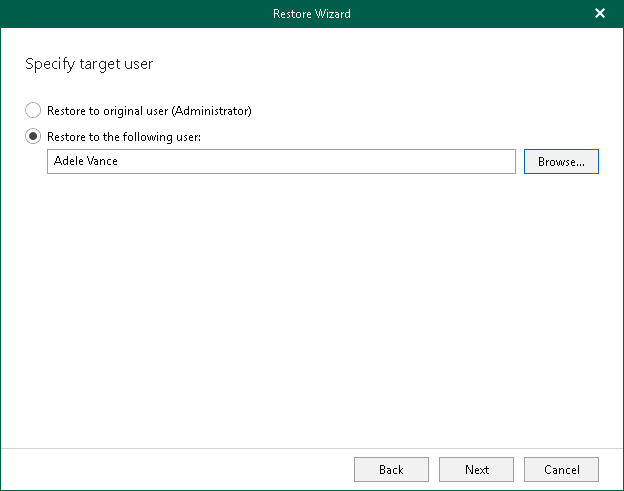Focus the target user text field
This screenshot has height=491, width=624.
pyautogui.click(x=281, y=161)
